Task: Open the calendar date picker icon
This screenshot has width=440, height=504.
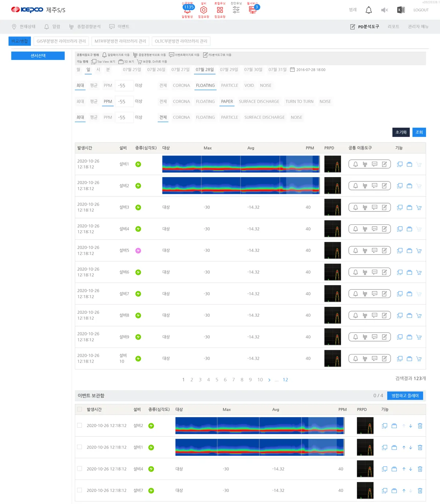Action: coord(292,70)
